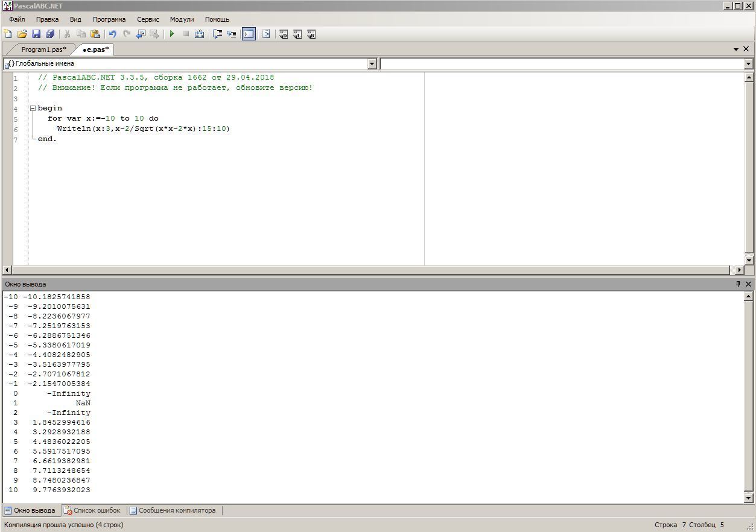Open a file via folder icon
This screenshot has height=532, width=756.
click(22, 34)
